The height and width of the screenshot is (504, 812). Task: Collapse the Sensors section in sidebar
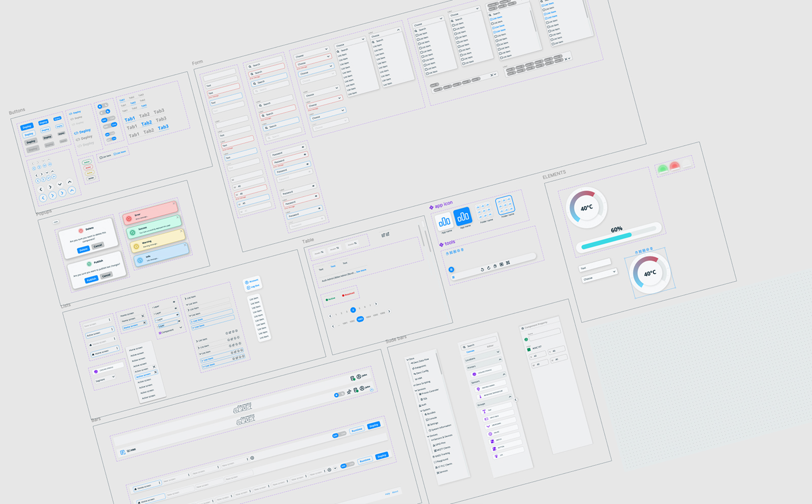click(x=503, y=375)
